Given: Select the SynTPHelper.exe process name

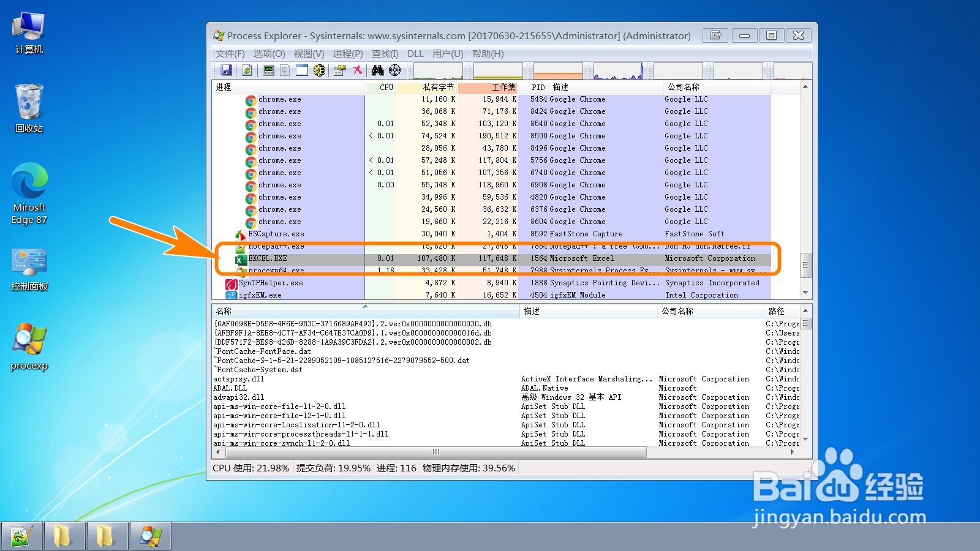Looking at the screenshot, I should 271,283.
